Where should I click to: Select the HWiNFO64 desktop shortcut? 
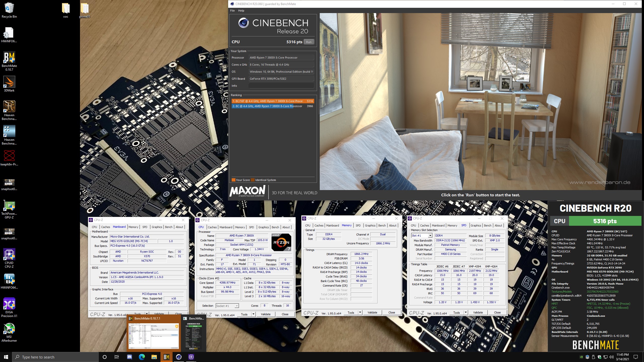pos(9,281)
